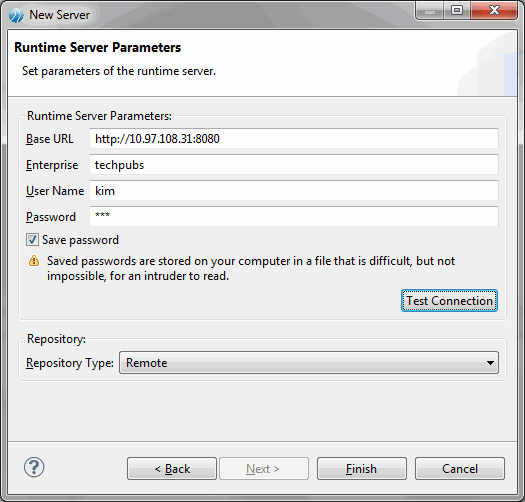Image resolution: width=525 pixels, height=502 pixels.
Task: Click inside the Password field
Action: pyautogui.click(x=294, y=216)
